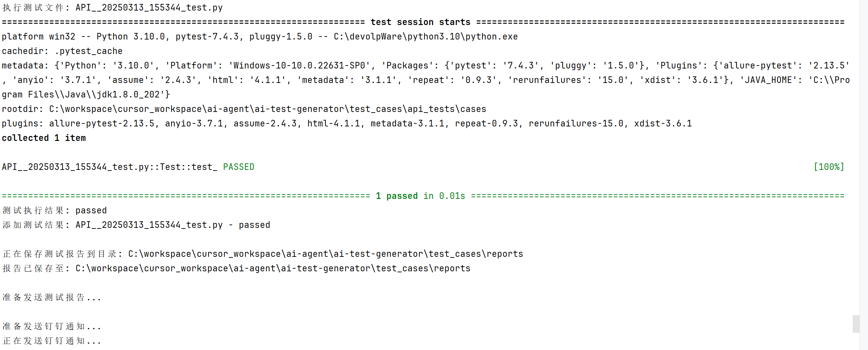This screenshot has height=350, width=868.
Task: Click the green PASSED test status
Action: [x=238, y=167]
